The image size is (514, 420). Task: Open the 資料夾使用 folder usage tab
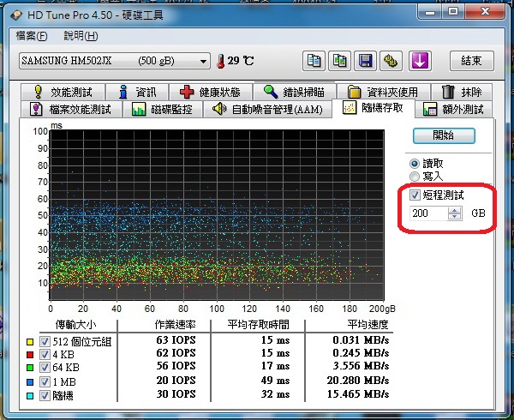tap(383, 92)
